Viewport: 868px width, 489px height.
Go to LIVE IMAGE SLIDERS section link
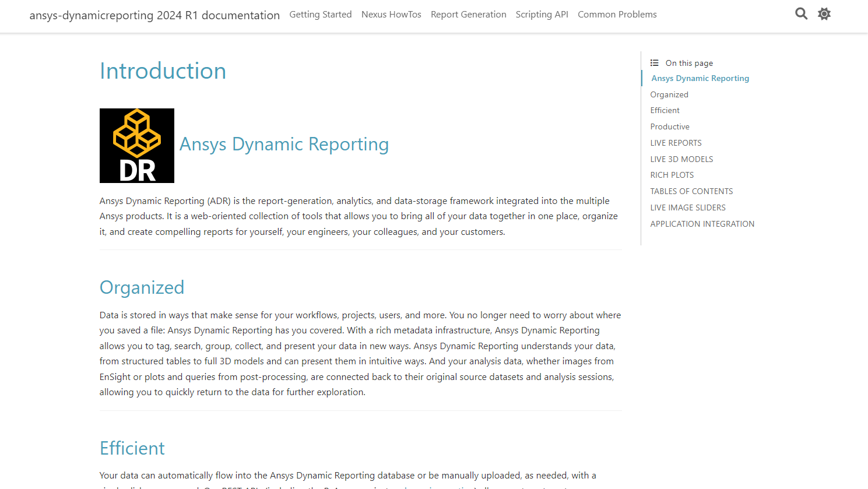[x=688, y=207]
